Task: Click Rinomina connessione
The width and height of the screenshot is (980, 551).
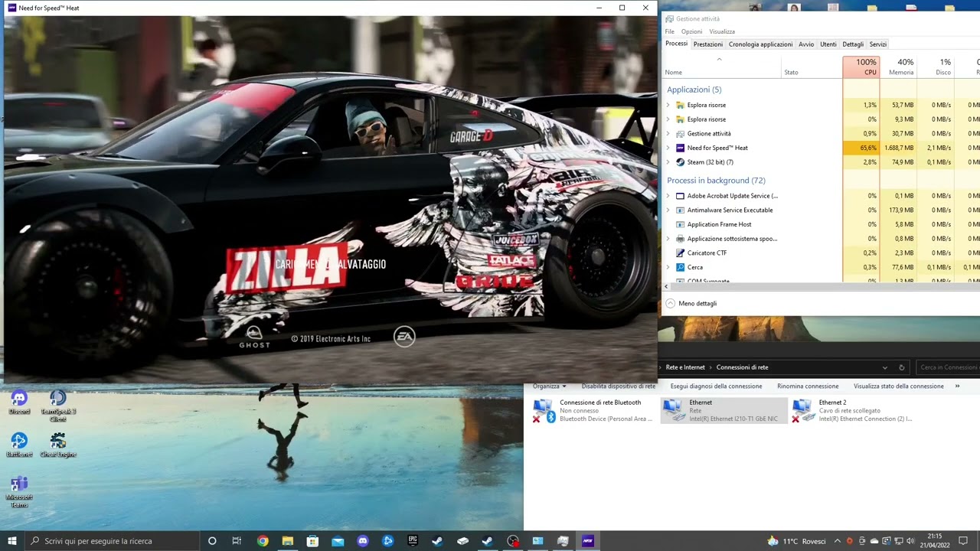Action: pos(808,386)
